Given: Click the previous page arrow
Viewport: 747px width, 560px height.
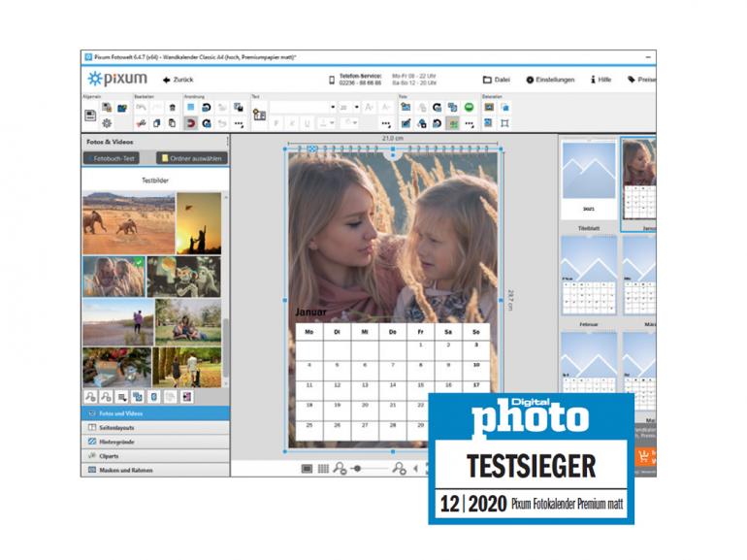Looking at the screenshot, I should (x=415, y=469).
